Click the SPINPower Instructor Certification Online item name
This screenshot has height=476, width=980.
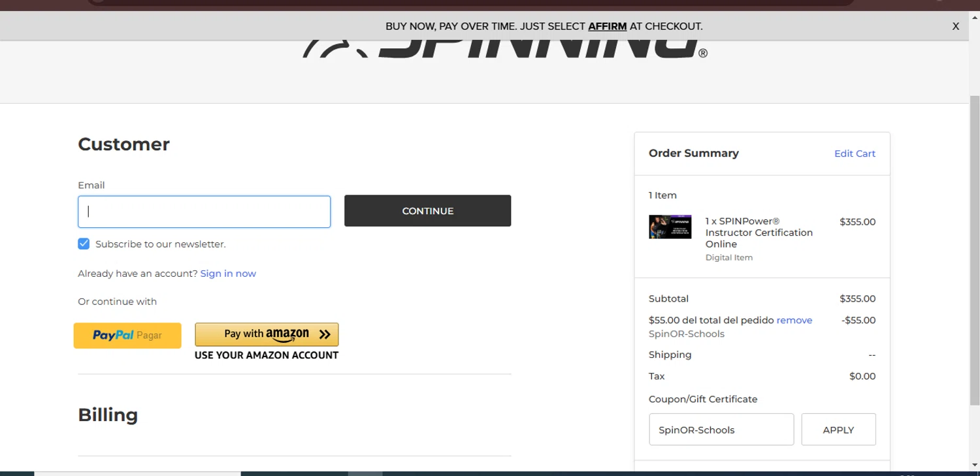(x=759, y=232)
